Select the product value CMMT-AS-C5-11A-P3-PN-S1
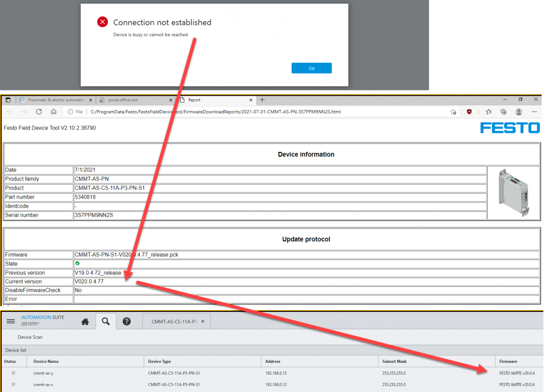 [109, 188]
